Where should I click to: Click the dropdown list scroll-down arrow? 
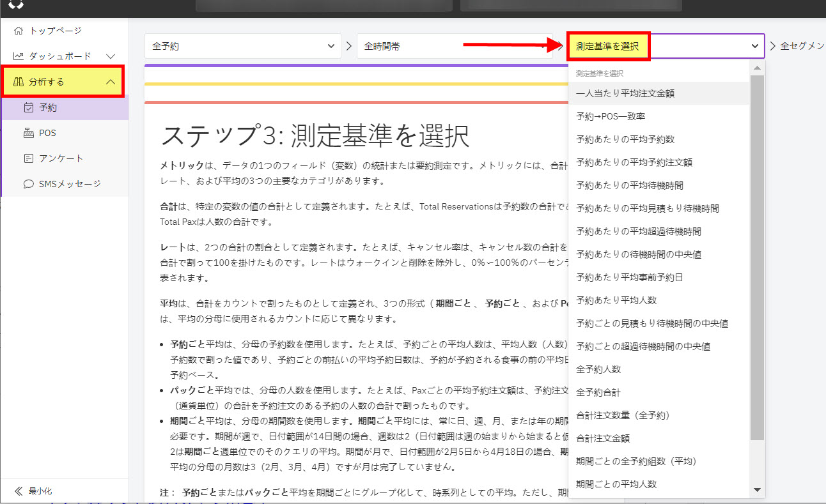[757, 490]
